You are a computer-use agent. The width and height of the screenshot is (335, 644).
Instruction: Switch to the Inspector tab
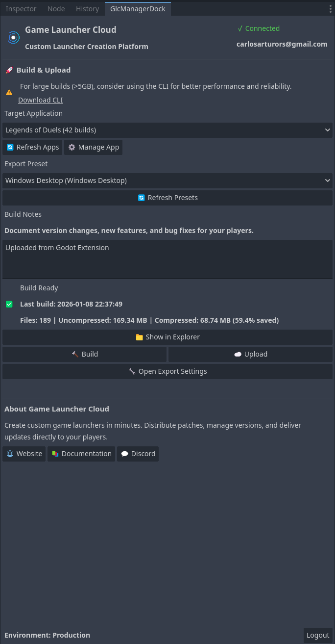coord(21,9)
